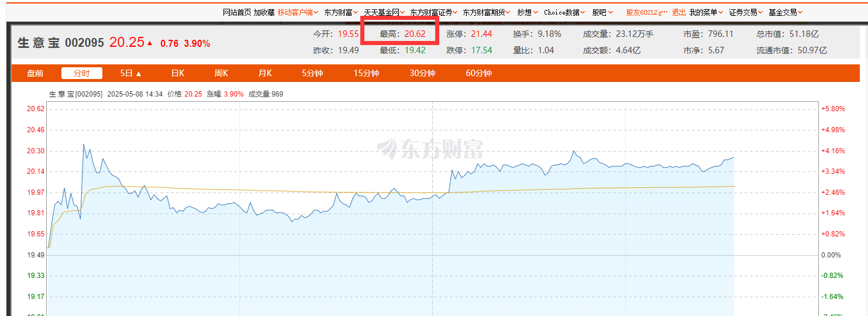
Task: Switch to the 30分钟 chart tab
Action: click(422, 73)
